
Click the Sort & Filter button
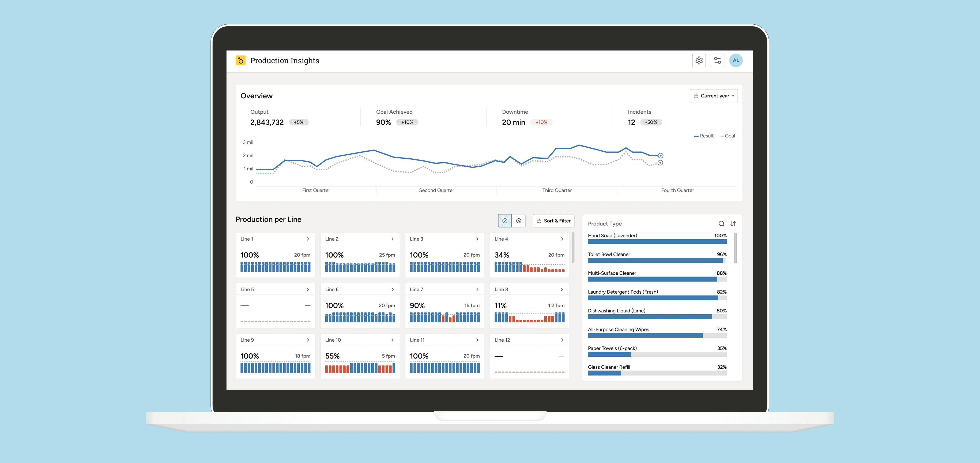pos(553,221)
